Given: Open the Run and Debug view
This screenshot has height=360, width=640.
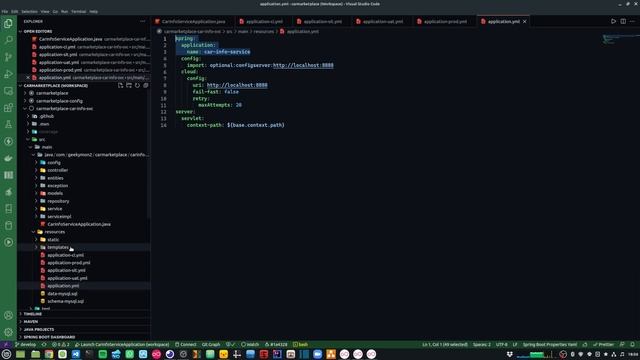Looking at the screenshot, I should tap(8, 74).
